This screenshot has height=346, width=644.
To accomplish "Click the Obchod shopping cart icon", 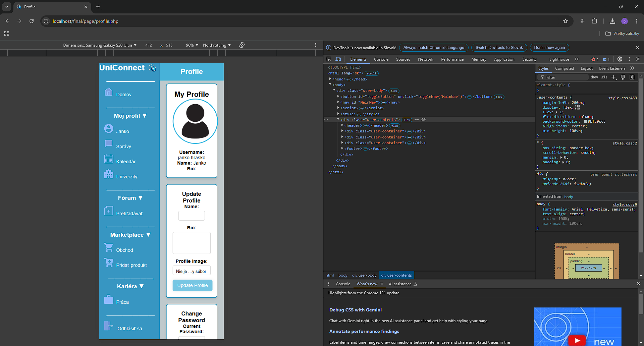I will (x=109, y=247).
